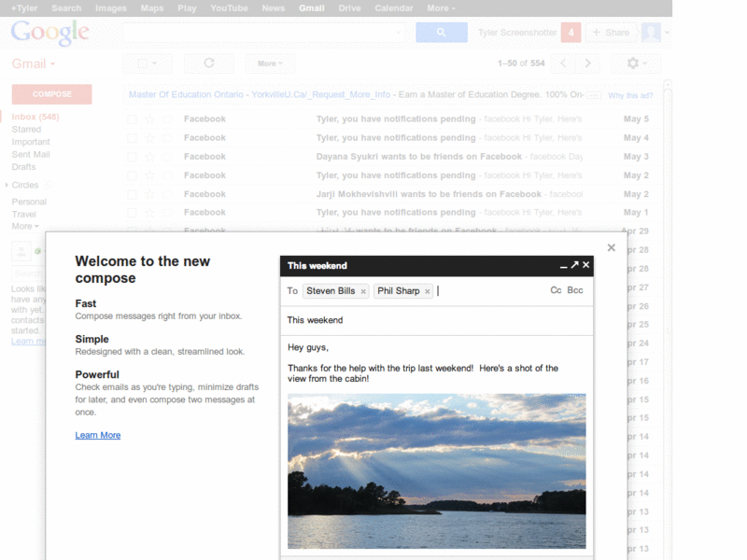
Task: Click the This weekend subject field
Action: [x=437, y=320]
